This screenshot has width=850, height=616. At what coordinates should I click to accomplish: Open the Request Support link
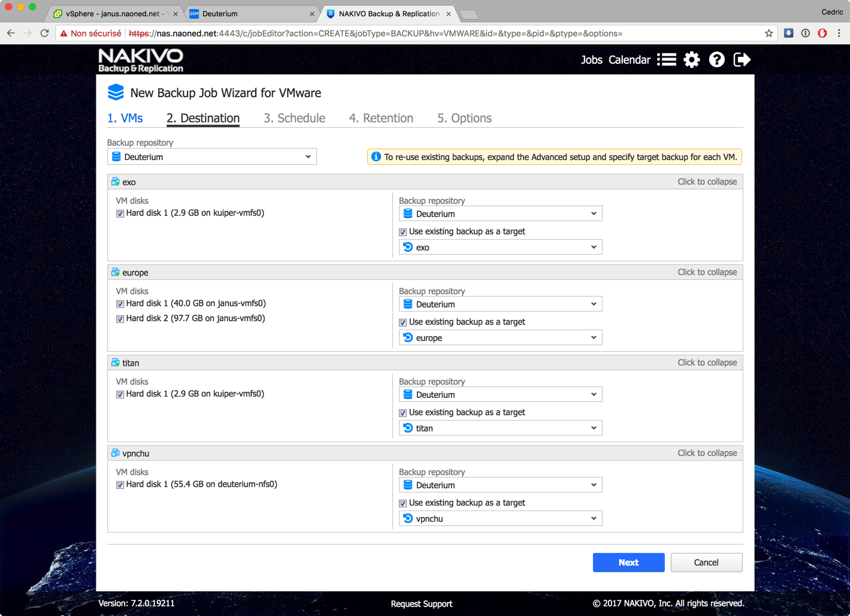(x=421, y=604)
